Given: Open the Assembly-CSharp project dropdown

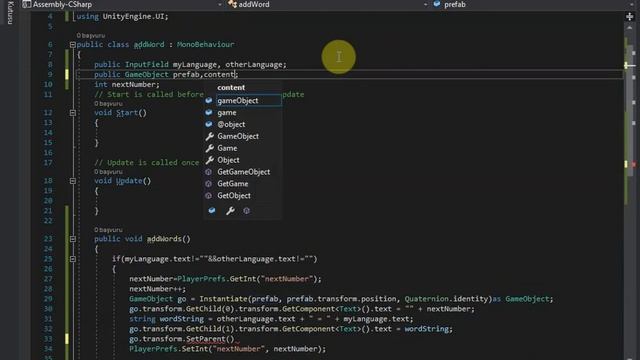Looking at the screenshot, I should [220, 4].
